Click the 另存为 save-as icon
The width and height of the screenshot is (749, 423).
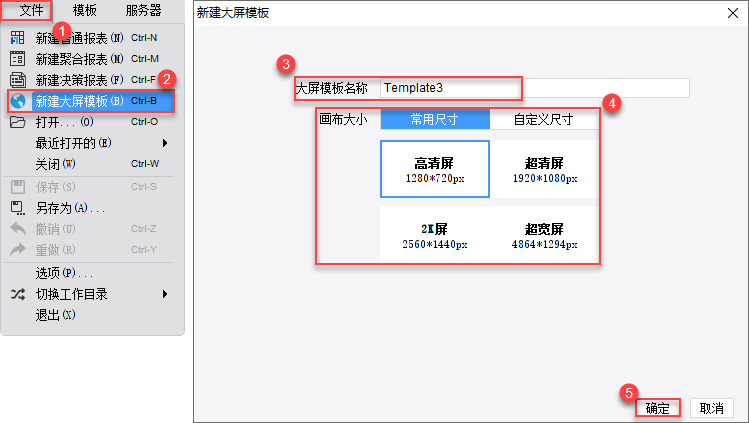click(18, 208)
